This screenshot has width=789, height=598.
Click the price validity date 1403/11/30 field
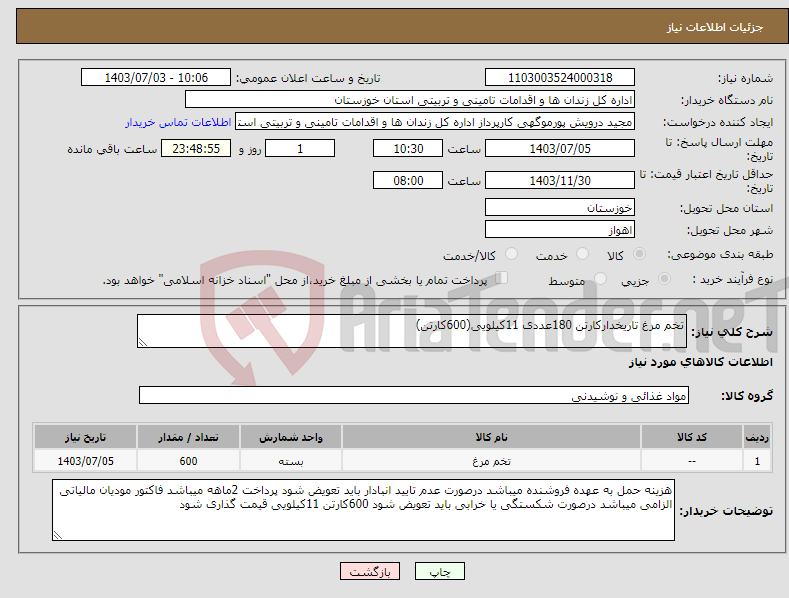(x=560, y=180)
